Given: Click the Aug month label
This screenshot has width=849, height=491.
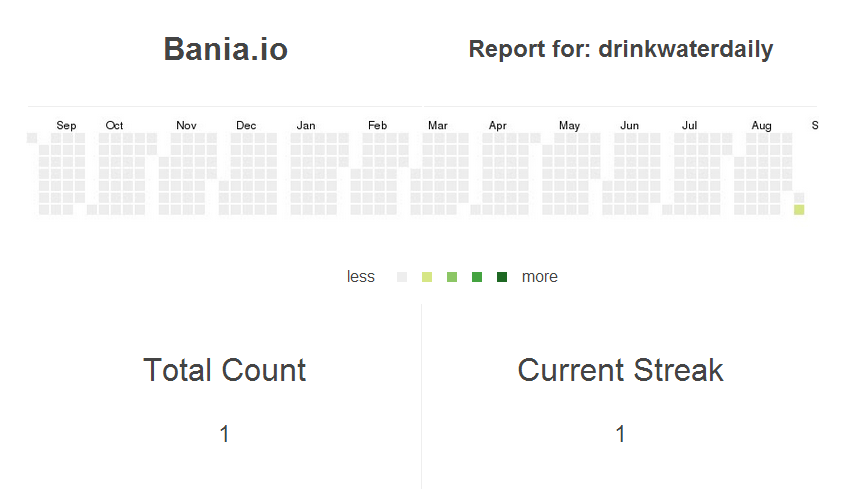Looking at the screenshot, I should (761, 126).
